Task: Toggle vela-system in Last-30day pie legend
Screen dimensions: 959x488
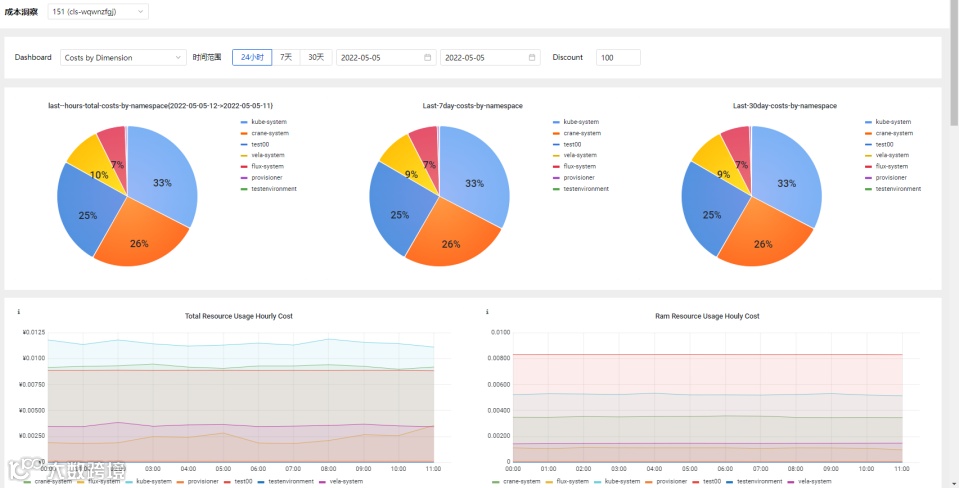Action: pos(886,155)
